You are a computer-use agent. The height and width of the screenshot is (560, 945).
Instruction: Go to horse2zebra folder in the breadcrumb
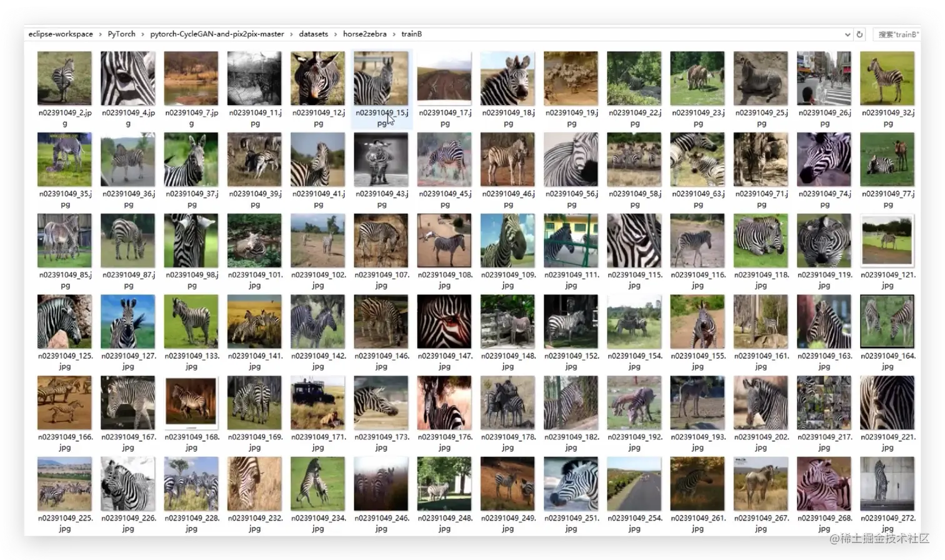364,34
